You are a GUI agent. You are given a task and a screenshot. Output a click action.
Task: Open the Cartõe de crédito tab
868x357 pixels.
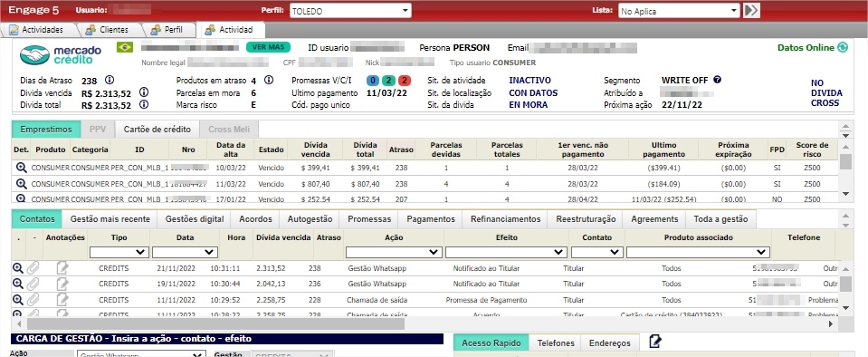pos(157,130)
